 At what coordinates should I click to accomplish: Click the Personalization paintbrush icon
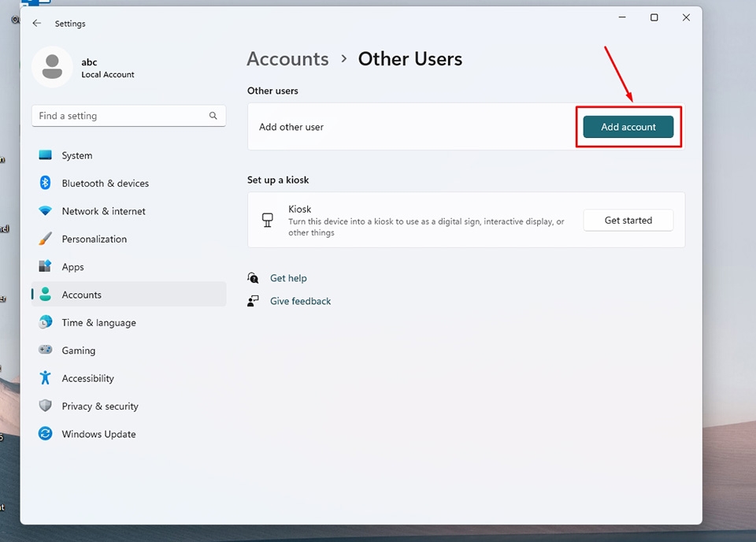(46, 239)
